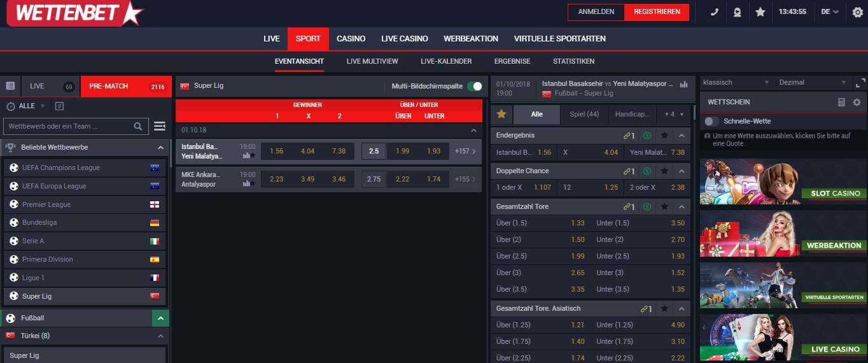Viewport: 868px width, 363px height.
Task: Select the PRE-MATCH tab
Action: pyautogui.click(x=126, y=86)
